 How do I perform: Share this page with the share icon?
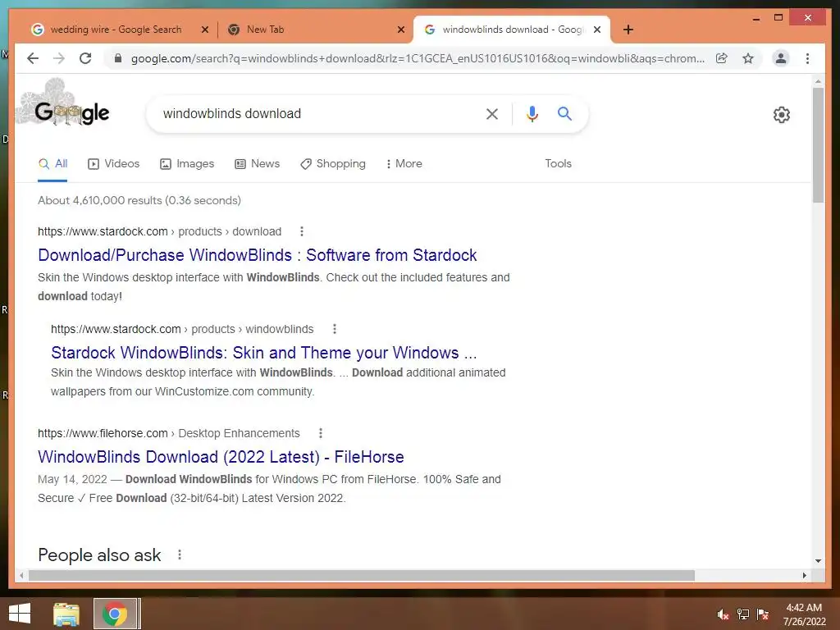click(722, 58)
